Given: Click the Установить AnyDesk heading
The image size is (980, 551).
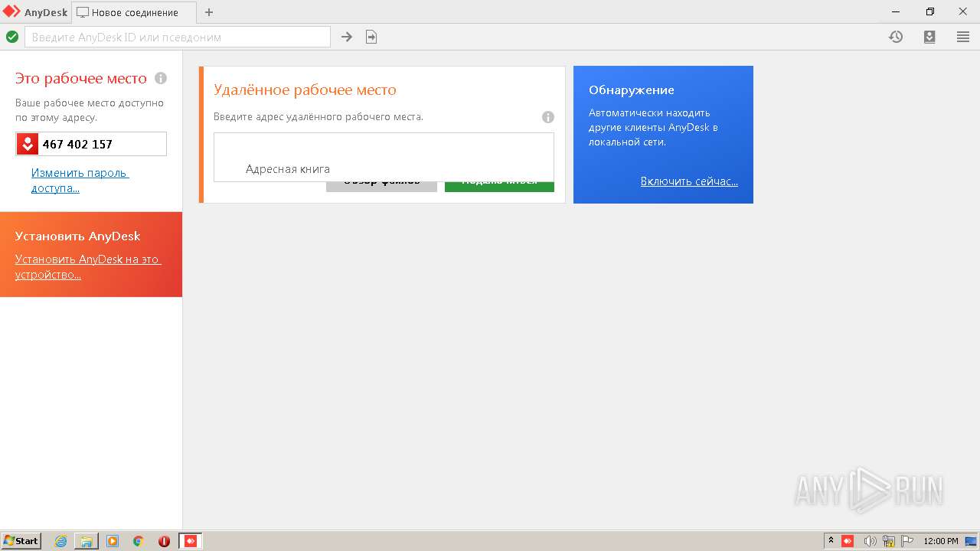Looking at the screenshot, I should (x=77, y=236).
